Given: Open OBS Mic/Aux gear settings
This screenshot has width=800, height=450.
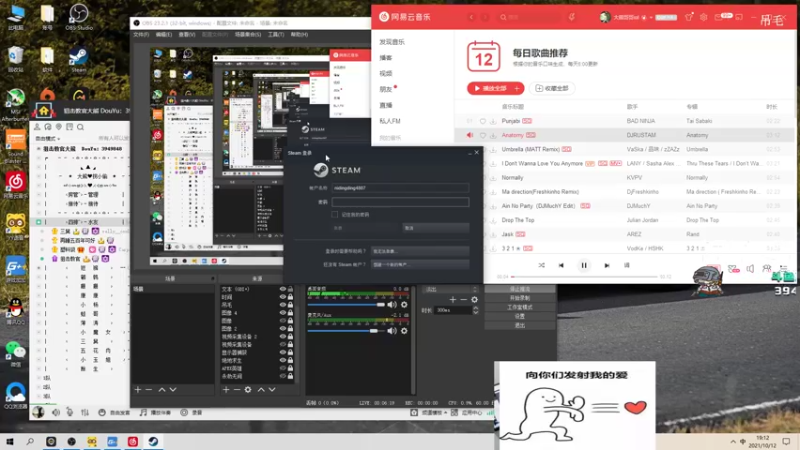Looking at the screenshot, I should pos(404,331).
